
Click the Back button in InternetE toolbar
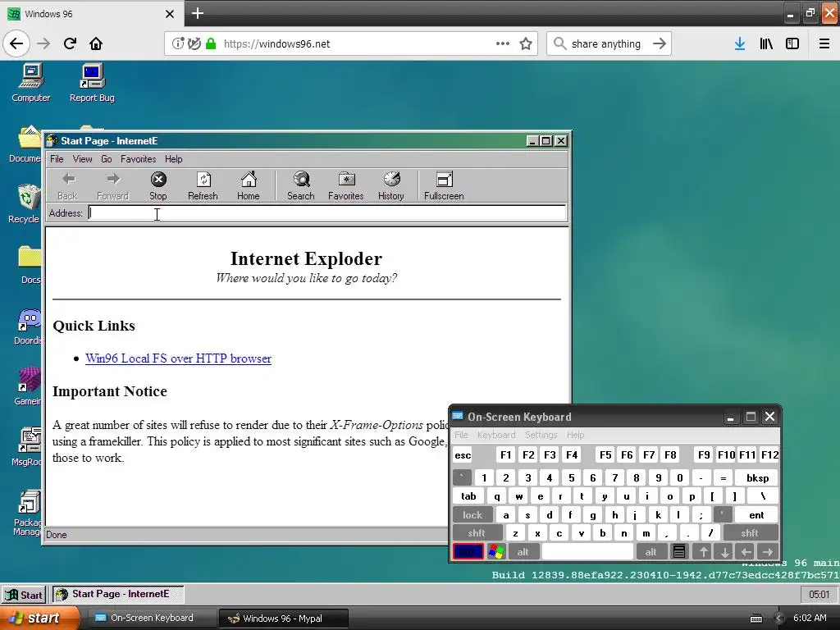click(x=67, y=186)
